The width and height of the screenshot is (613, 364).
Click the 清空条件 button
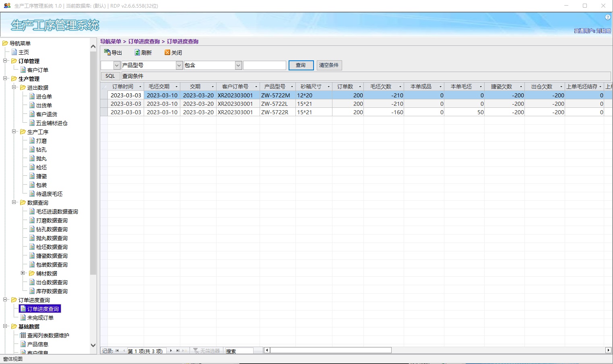pos(329,65)
